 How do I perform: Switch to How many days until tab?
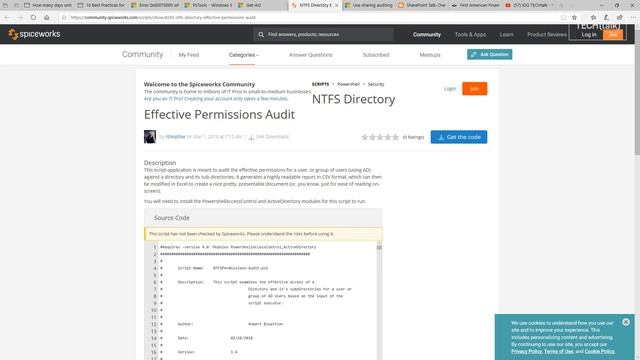click(48, 5)
